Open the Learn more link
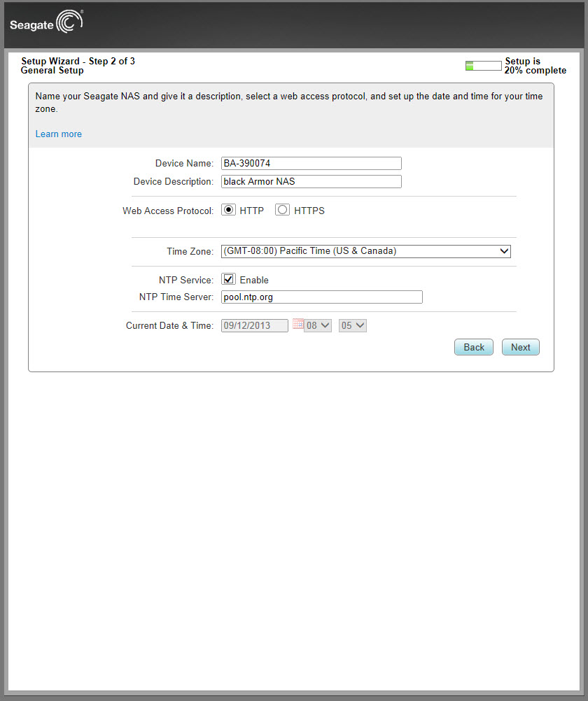This screenshot has height=701, width=588. 59,134
